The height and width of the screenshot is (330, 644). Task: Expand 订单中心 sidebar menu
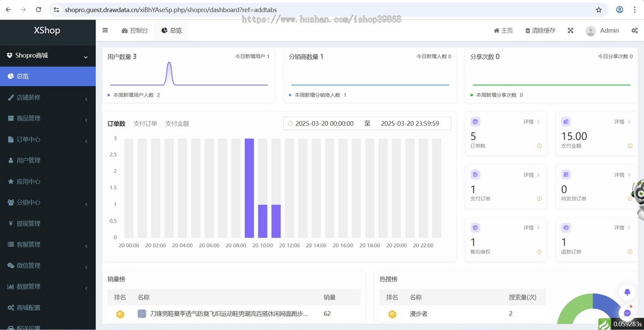tap(48, 139)
